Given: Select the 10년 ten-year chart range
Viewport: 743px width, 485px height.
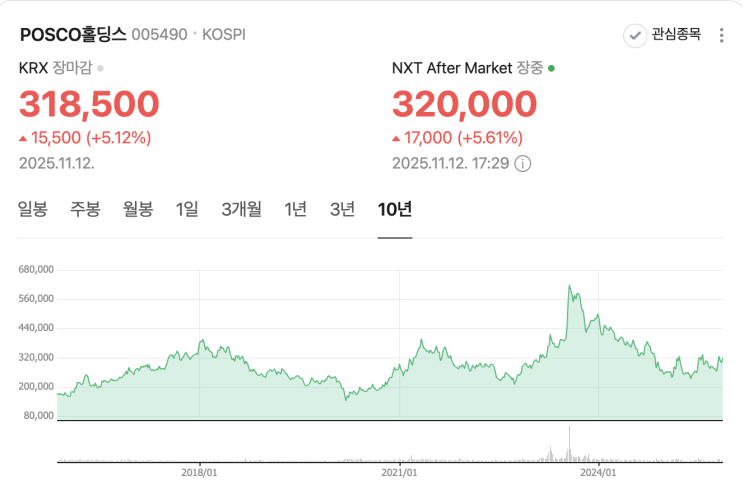Looking at the screenshot, I should (395, 209).
